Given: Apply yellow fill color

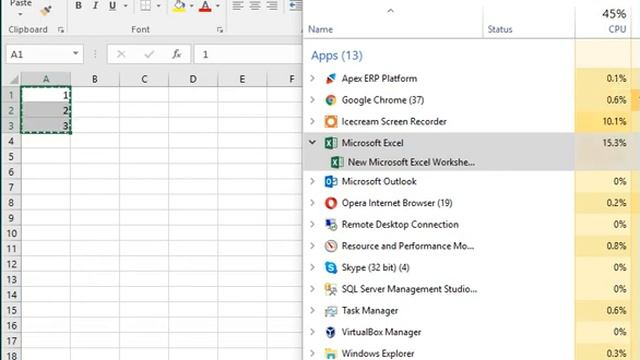Looking at the screenshot, I should coord(179,6).
